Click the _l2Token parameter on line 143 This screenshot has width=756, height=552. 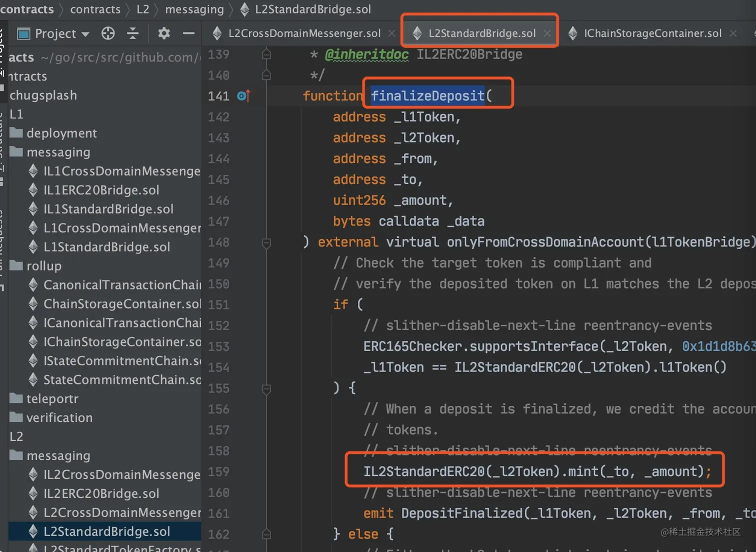click(x=424, y=138)
